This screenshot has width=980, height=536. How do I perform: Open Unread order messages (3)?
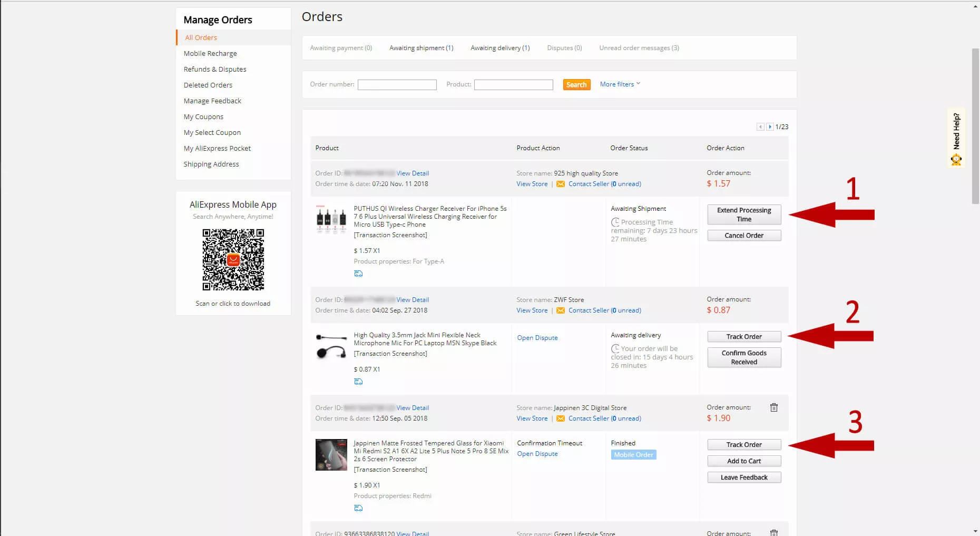pos(639,48)
